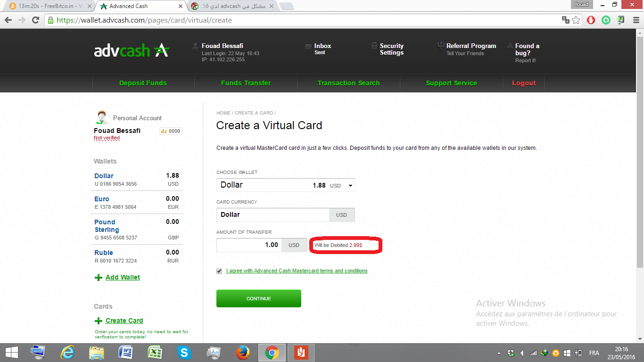Open Skype from taskbar
This screenshot has height=362, width=644.
click(x=184, y=353)
